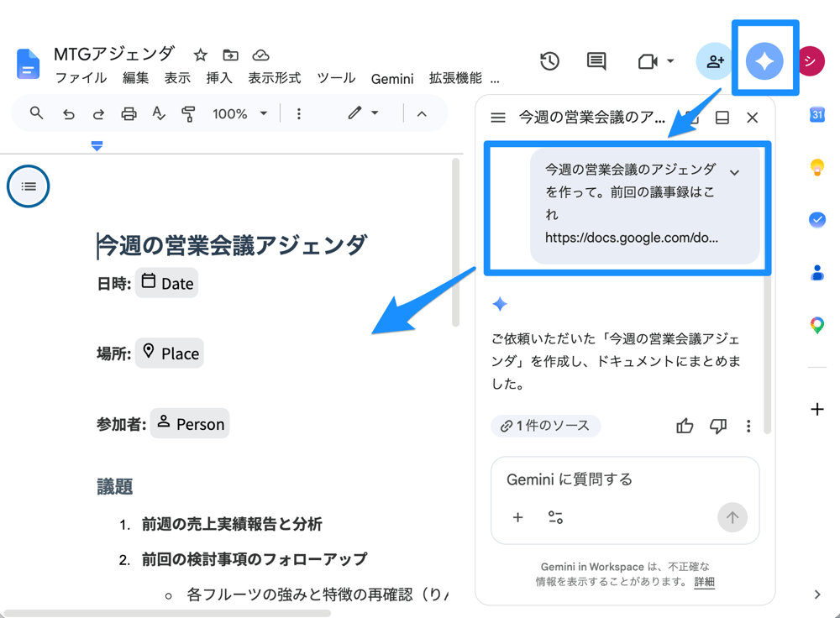840x618 pixels.
Task: Open the 表示 menu
Action: [x=177, y=78]
